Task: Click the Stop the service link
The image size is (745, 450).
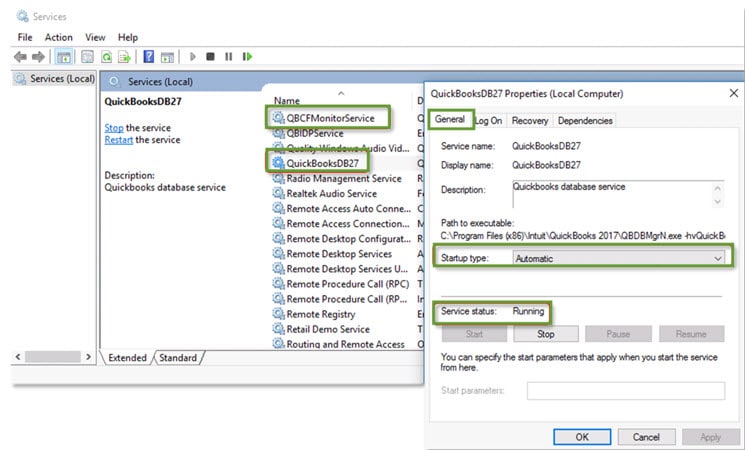Action: point(114,128)
